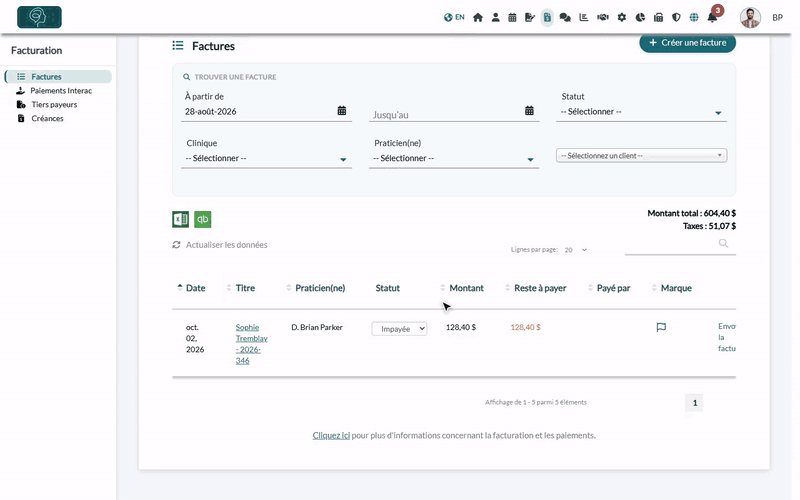Export invoices with the Excel icon
800x500 pixels.
click(180, 219)
